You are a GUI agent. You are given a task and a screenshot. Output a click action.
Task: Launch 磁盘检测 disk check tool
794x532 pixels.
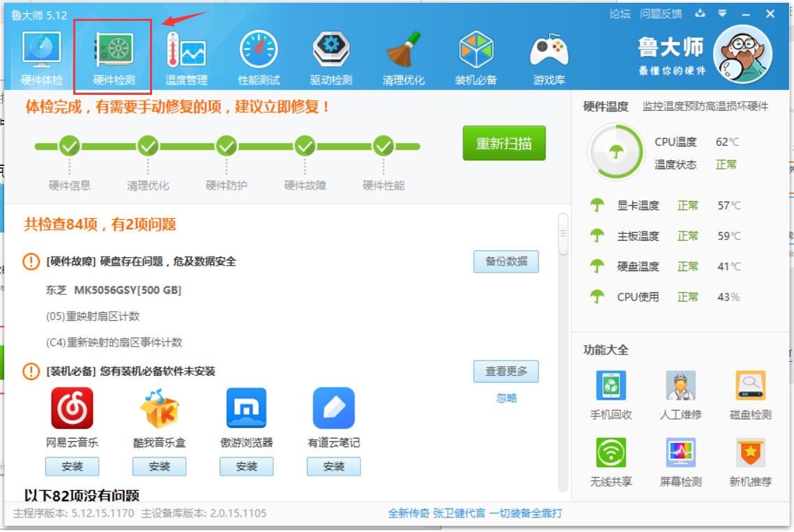pyautogui.click(x=750, y=395)
